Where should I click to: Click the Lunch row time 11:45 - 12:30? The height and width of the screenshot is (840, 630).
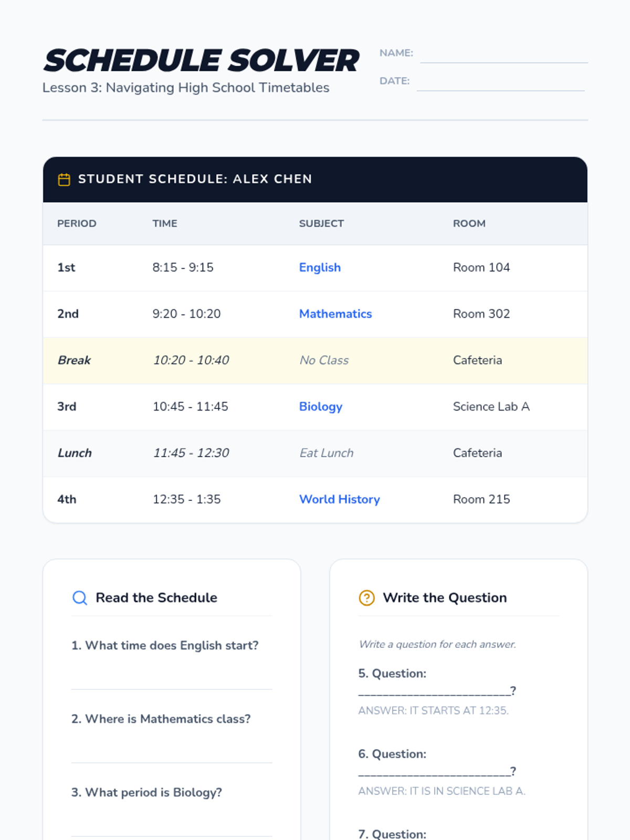tap(191, 453)
